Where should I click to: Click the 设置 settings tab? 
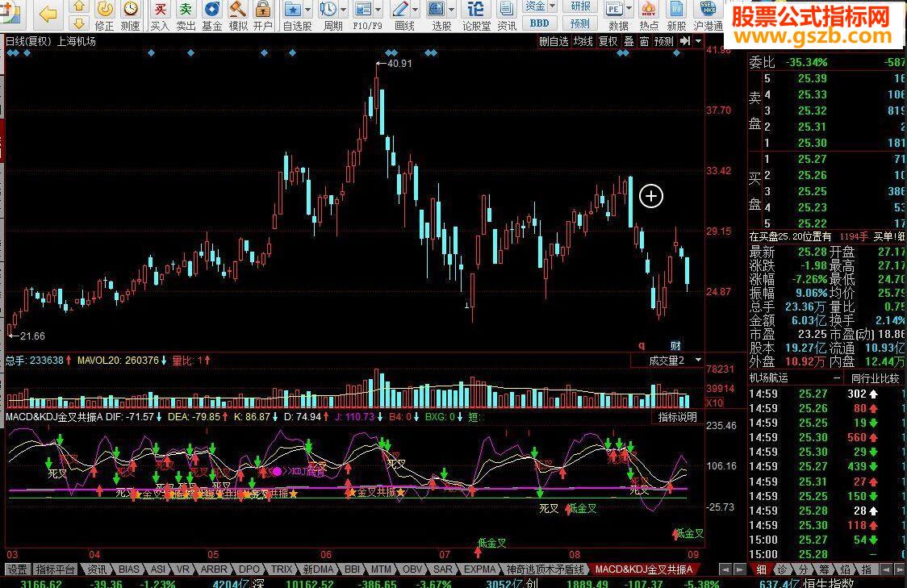(x=17, y=569)
